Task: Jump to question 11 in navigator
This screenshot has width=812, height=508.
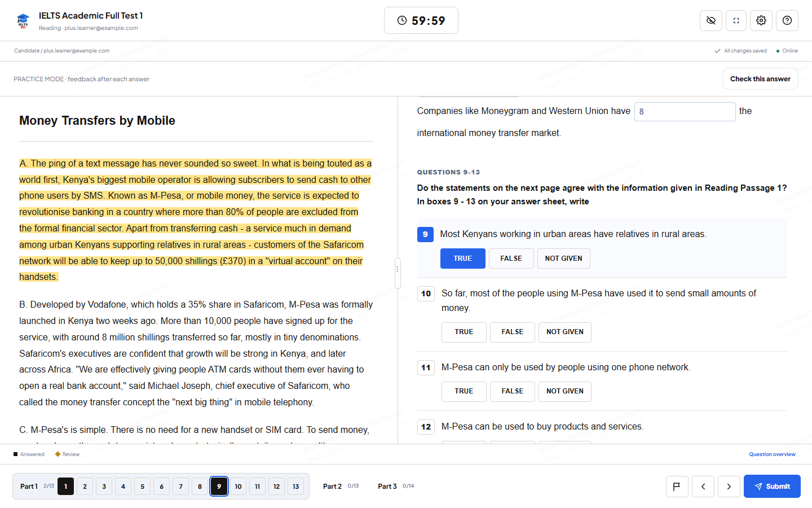Action: [x=257, y=487]
